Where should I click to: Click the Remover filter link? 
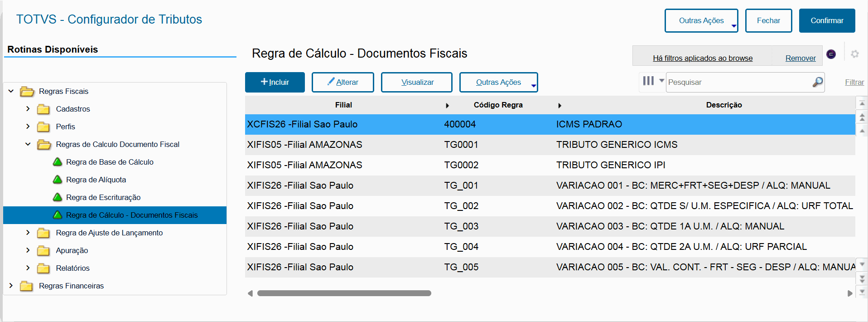(800, 58)
